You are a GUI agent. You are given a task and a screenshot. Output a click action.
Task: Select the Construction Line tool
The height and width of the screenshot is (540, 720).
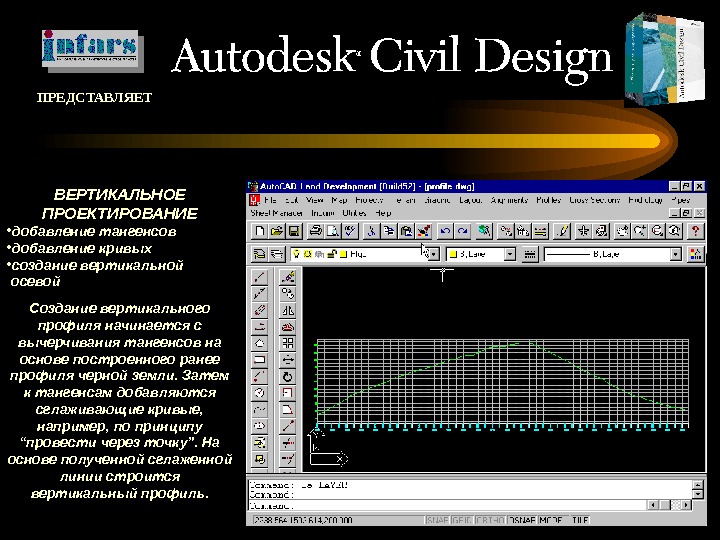[259, 293]
